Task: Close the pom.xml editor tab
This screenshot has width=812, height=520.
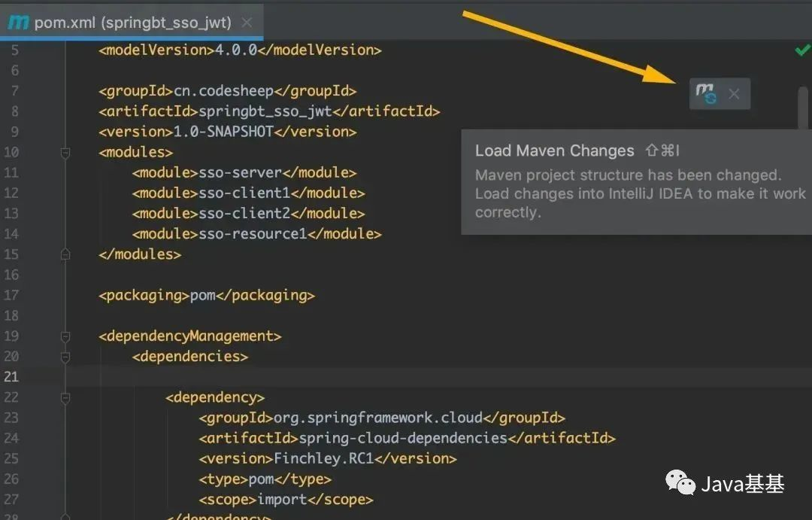Action: click(247, 23)
